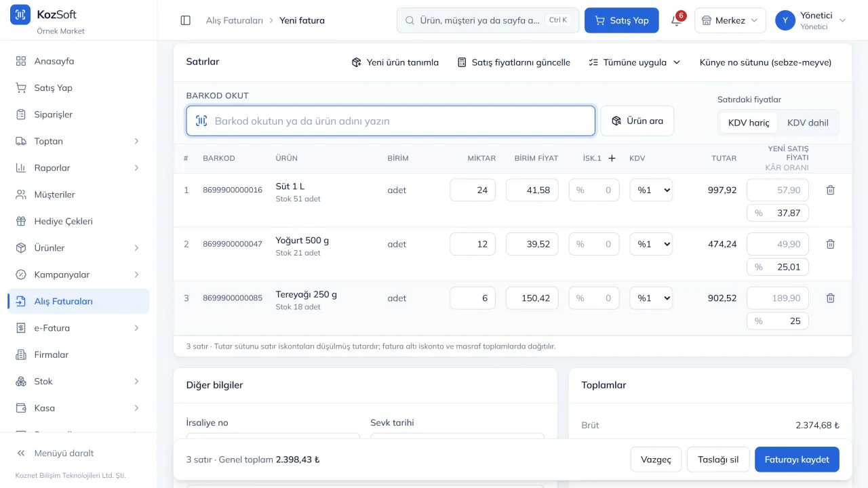Focus the barcode input field
The width and height of the screenshot is (868, 488).
pyautogui.click(x=391, y=121)
